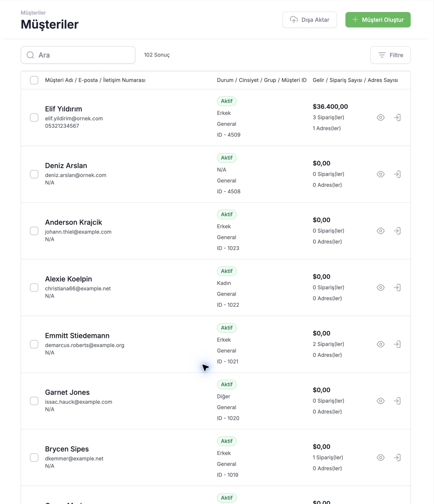Click the 102 Sonuç result count
434x504 pixels.
[157, 55]
